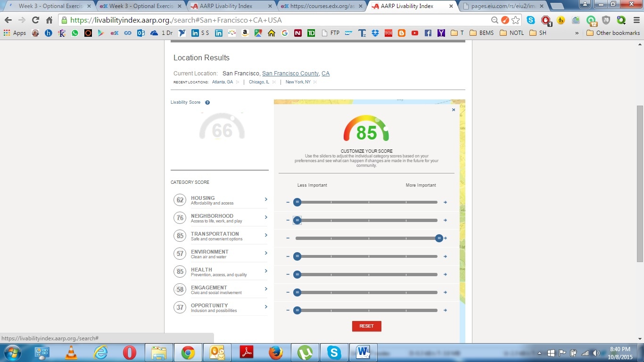
Task: Select recent location Chicago, IL
Action: coord(259,82)
